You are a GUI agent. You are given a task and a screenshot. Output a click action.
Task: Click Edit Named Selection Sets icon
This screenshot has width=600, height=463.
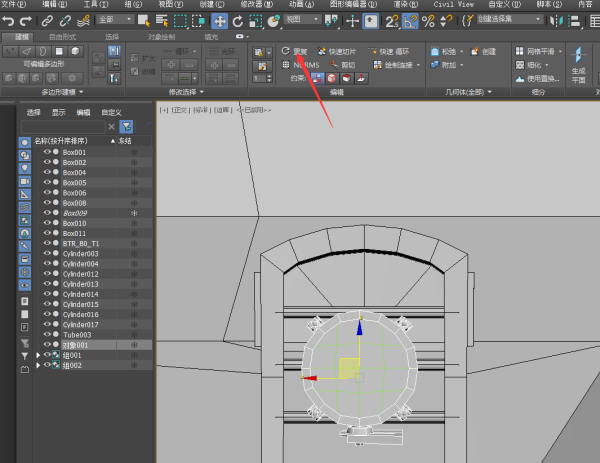pos(468,20)
